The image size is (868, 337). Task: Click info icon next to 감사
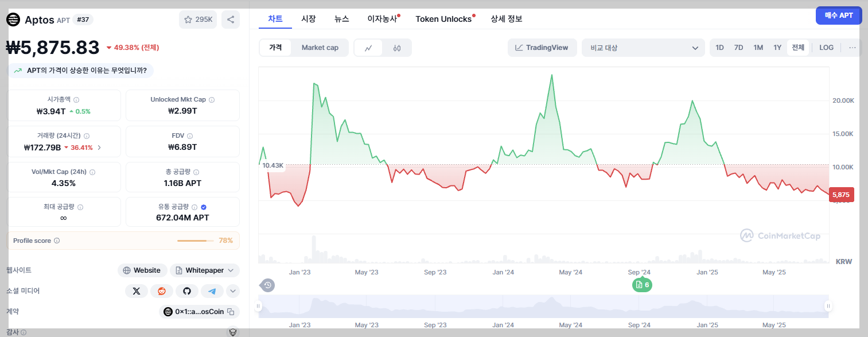[24, 332]
